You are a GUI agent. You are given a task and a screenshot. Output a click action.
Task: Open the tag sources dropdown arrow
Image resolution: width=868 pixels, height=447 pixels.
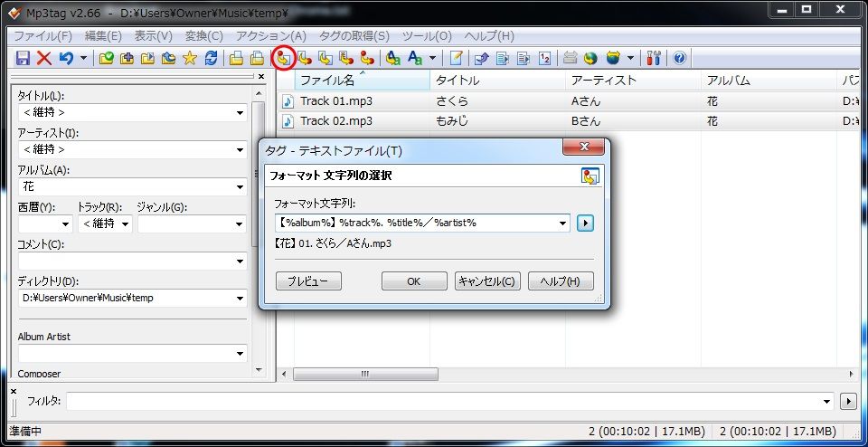tap(630, 58)
